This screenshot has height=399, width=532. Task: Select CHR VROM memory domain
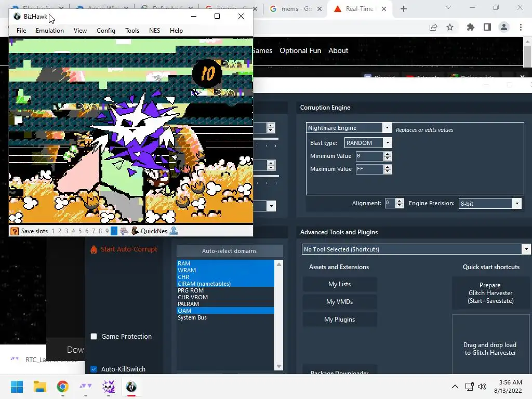point(225,297)
